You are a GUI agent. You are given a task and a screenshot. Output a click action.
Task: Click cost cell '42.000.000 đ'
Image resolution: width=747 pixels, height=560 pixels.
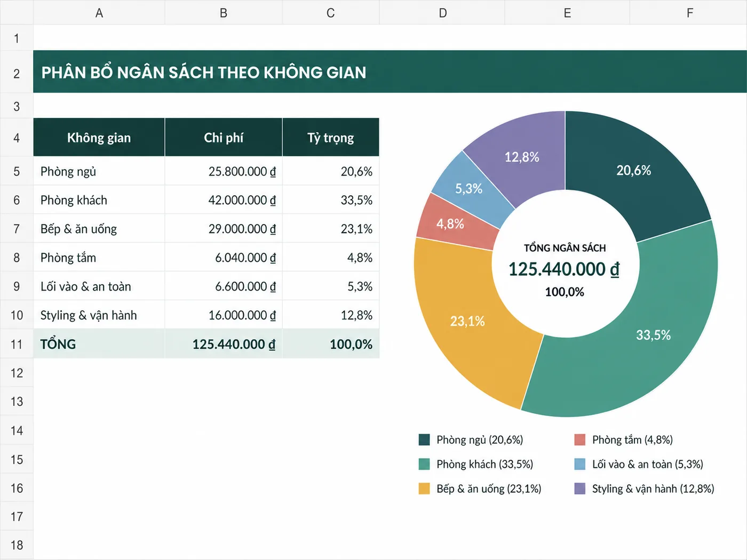pyautogui.click(x=224, y=200)
